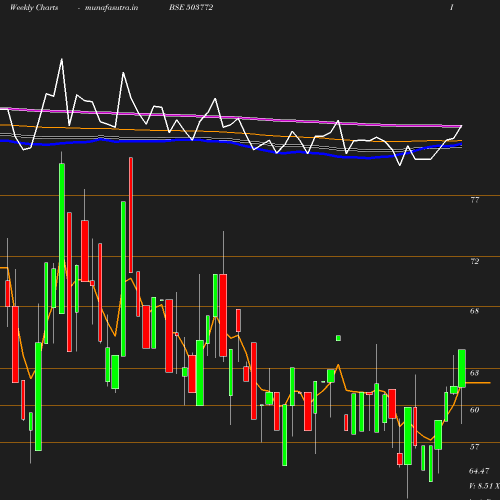
Task: Click the 60 price axis label
Action: [x=474, y=410]
